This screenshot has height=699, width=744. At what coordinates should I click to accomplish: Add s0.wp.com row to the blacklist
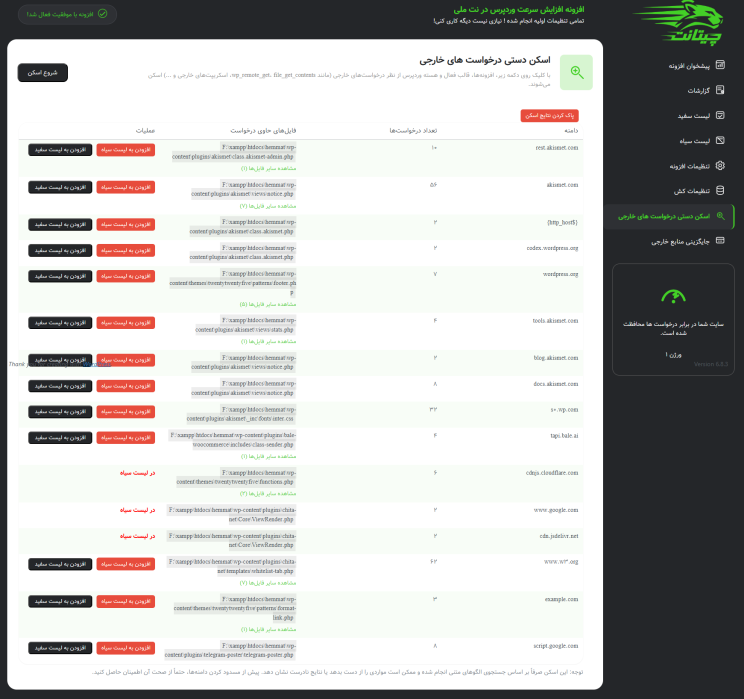point(126,411)
